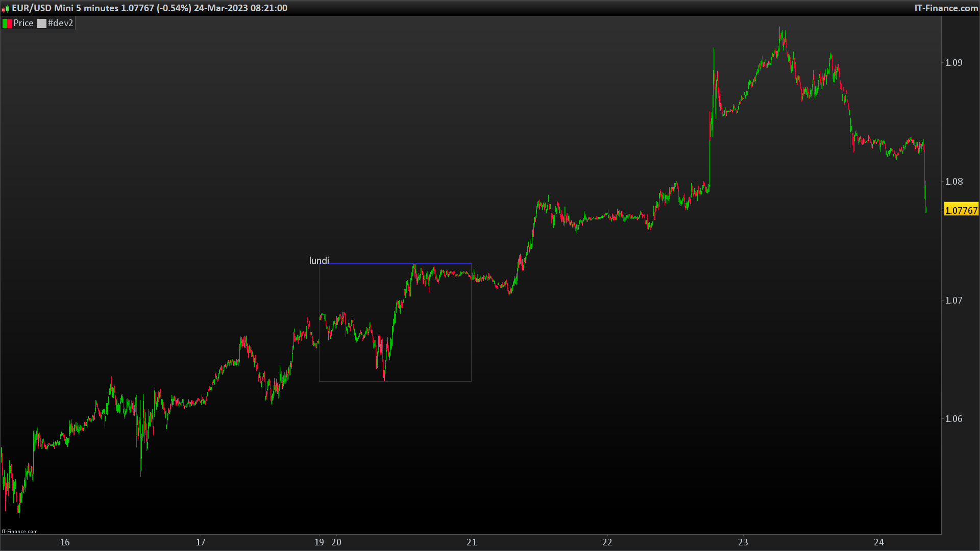The width and height of the screenshot is (980, 551).
Task: Click date 16 on the time axis
Action: 65,542
